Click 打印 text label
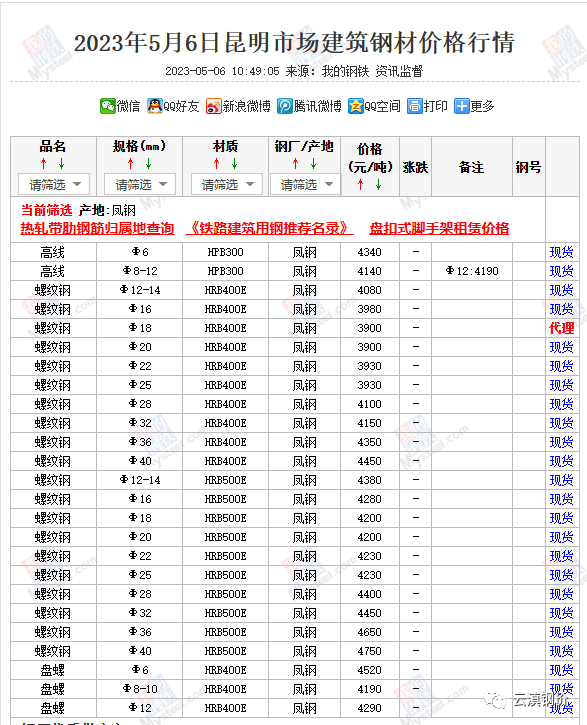This screenshot has width=587, height=725. (x=436, y=106)
